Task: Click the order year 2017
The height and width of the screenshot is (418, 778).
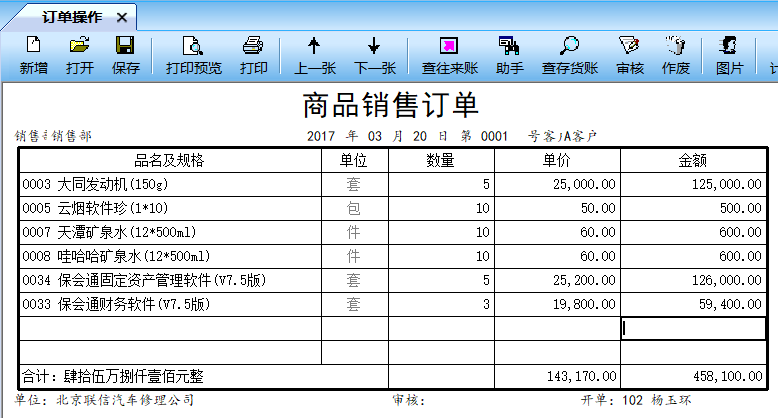Action: 321,136
